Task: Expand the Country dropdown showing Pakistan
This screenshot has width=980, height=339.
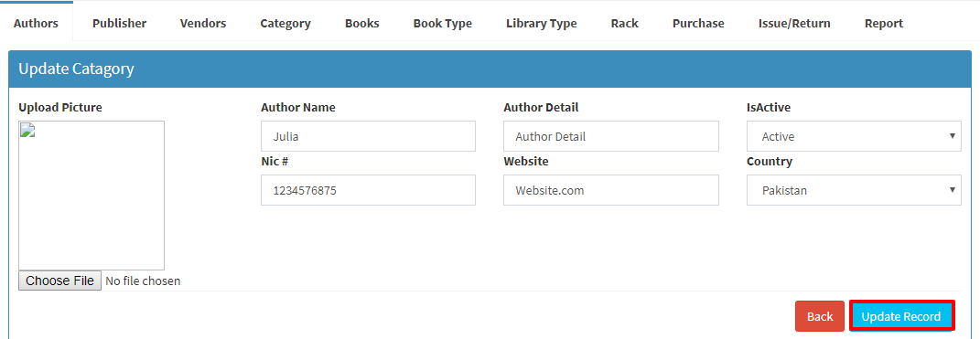Action: (854, 190)
